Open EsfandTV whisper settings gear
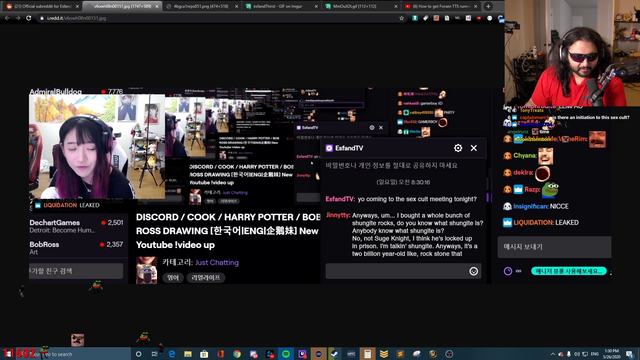This screenshot has height=360, width=640. pos(458,148)
